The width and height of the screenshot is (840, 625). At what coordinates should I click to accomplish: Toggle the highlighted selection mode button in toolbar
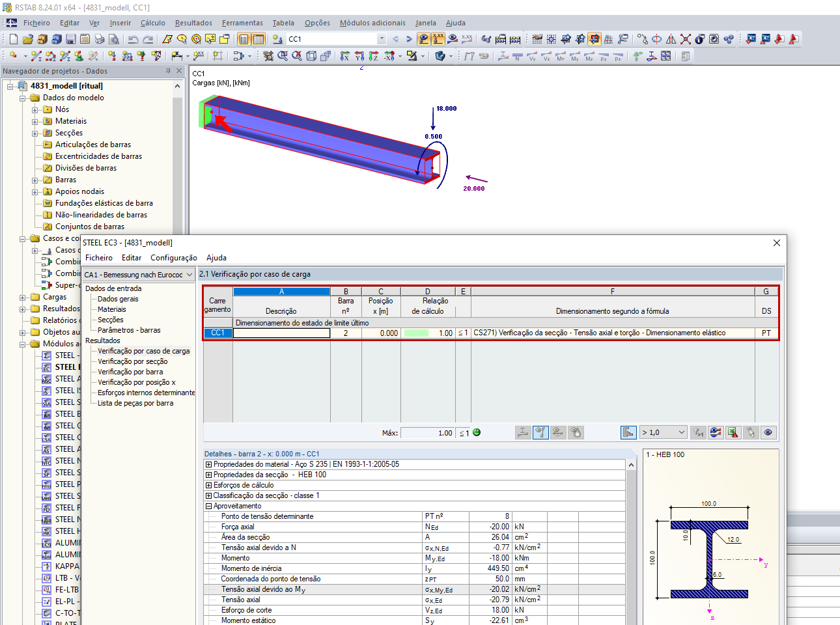point(595,39)
